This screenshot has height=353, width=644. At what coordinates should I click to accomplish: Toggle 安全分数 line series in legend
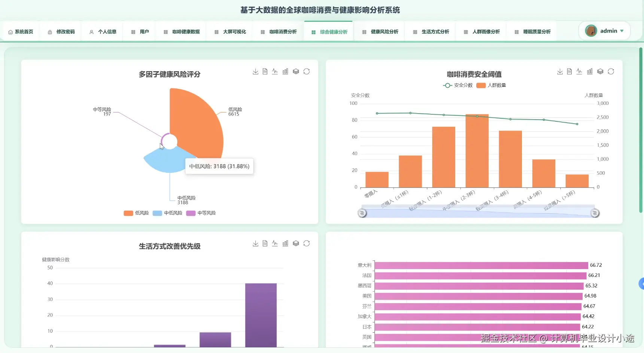coord(458,85)
